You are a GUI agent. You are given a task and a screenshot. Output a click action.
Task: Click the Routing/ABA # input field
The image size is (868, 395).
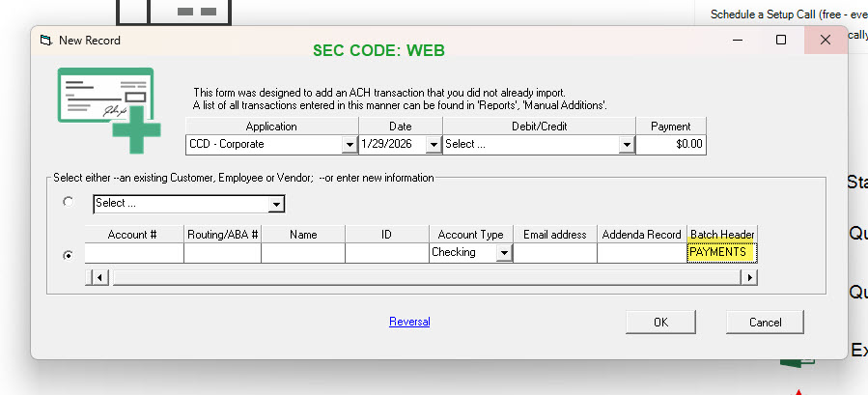pos(222,253)
